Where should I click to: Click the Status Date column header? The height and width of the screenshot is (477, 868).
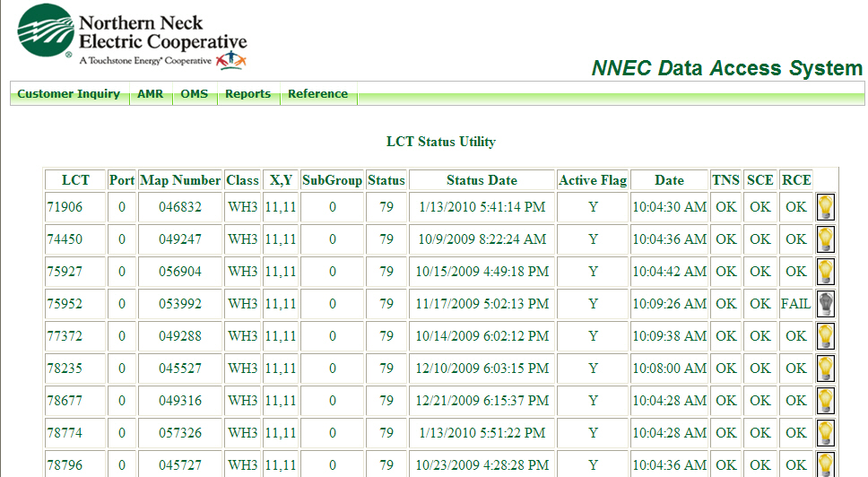(x=482, y=180)
